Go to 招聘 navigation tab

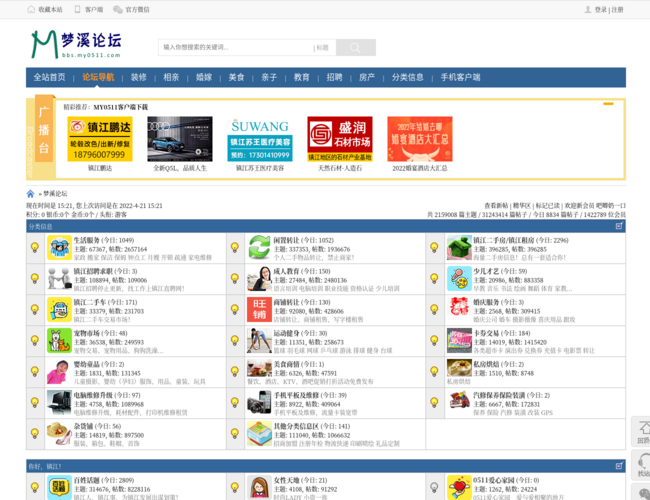point(334,77)
